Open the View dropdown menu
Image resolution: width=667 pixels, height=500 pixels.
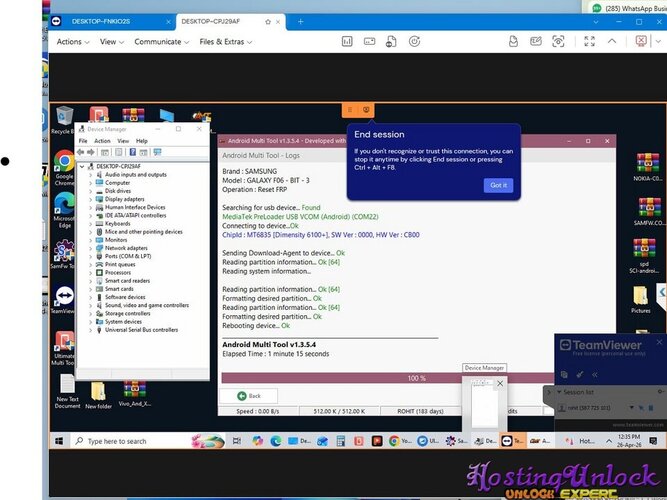coord(111,42)
